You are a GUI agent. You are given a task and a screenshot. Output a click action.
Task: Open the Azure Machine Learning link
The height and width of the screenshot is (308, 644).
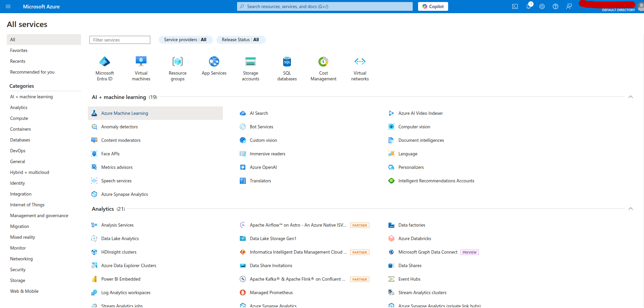[x=125, y=113]
